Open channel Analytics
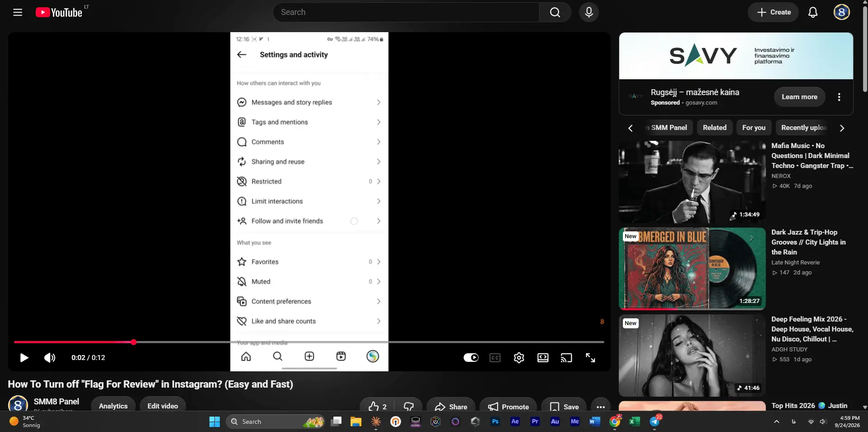This screenshot has height=432, width=868. (113, 406)
